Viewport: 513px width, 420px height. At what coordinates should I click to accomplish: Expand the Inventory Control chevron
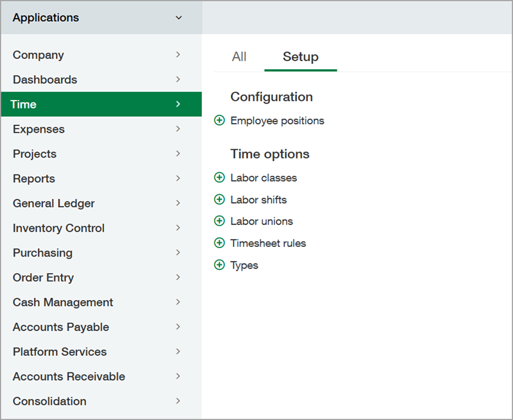[x=178, y=228]
